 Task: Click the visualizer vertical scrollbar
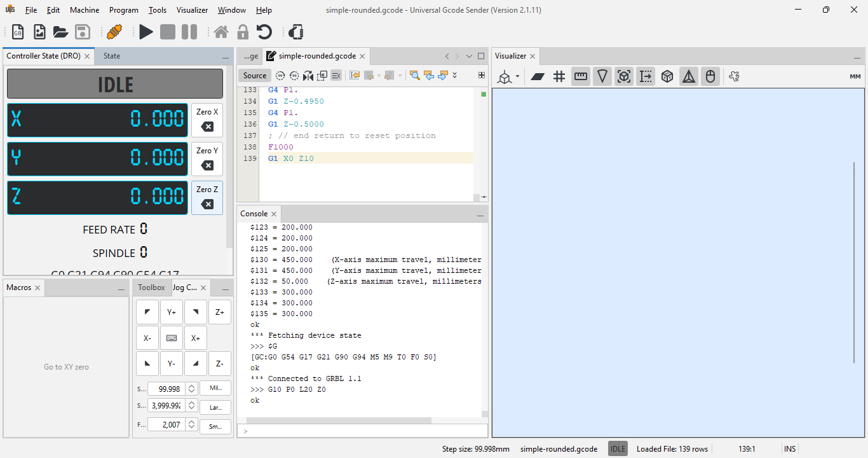855,263
